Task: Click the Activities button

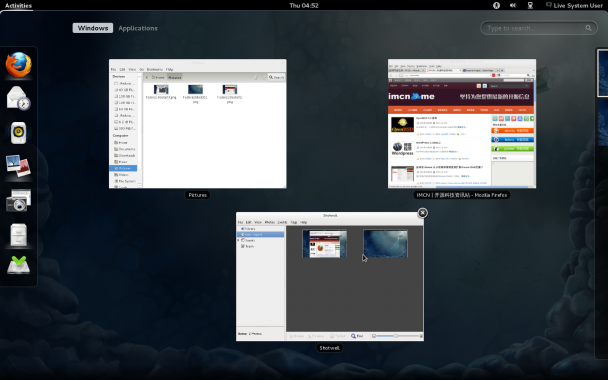Action: point(18,5)
